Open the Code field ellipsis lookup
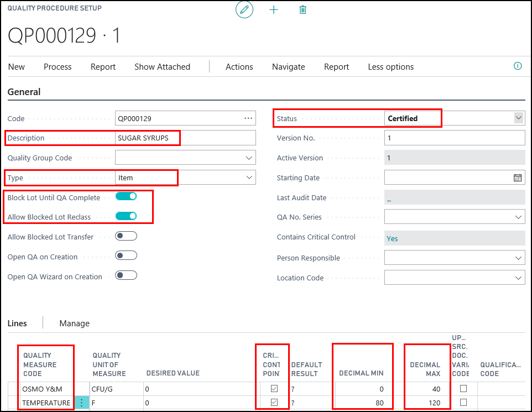 click(x=248, y=118)
